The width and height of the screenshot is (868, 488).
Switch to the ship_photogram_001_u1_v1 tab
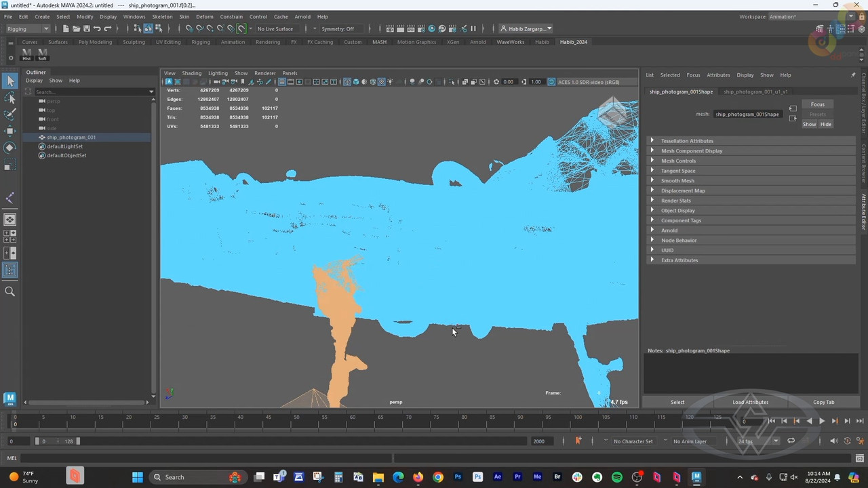(755, 91)
